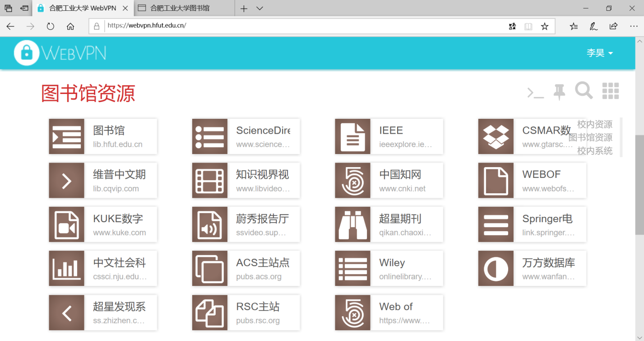Open www.kuke.com link text
The image size is (644, 341).
(120, 233)
